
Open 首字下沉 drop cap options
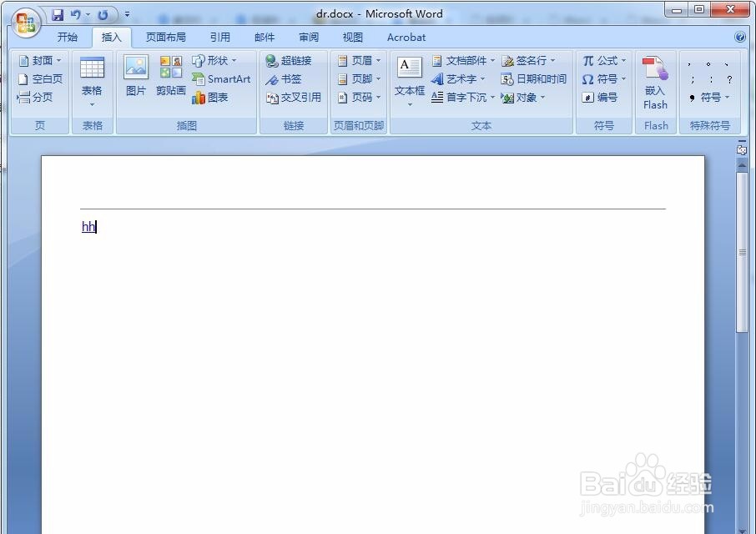pyautogui.click(x=463, y=98)
